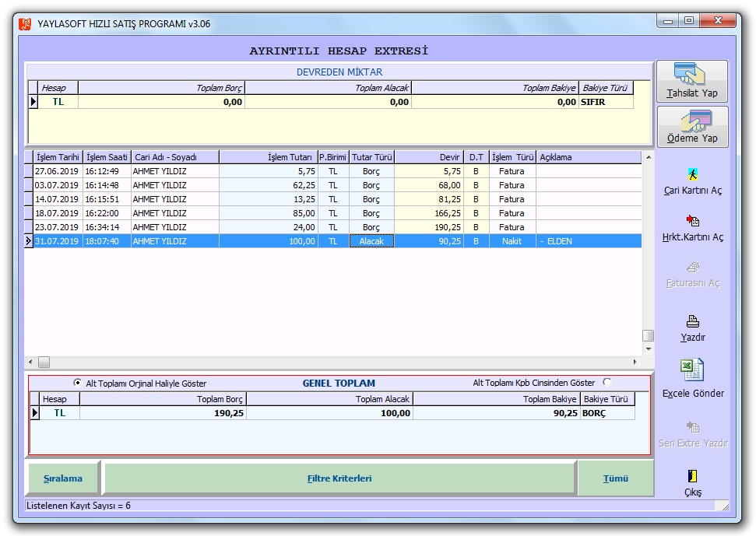Sort by İşlem Tarihi column header
This screenshot has height=536, width=756.
point(58,157)
